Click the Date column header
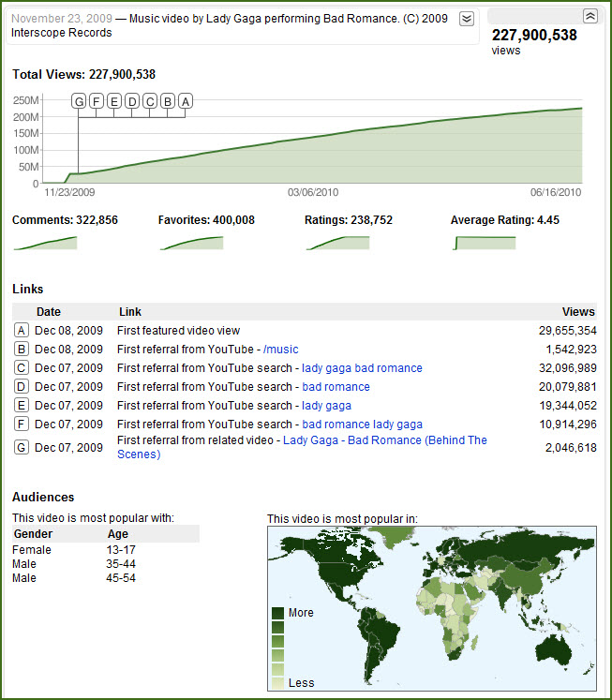The height and width of the screenshot is (700, 612). (48, 312)
